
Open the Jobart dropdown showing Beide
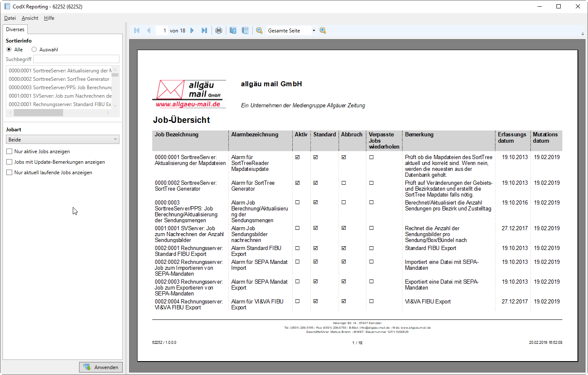pos(63,139)
